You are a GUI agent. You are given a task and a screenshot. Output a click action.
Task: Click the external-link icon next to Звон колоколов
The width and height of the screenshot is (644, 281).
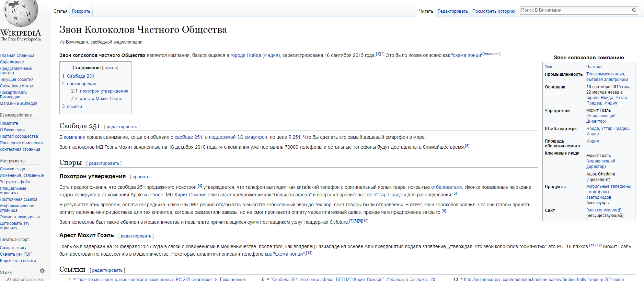tap(620, 210)
